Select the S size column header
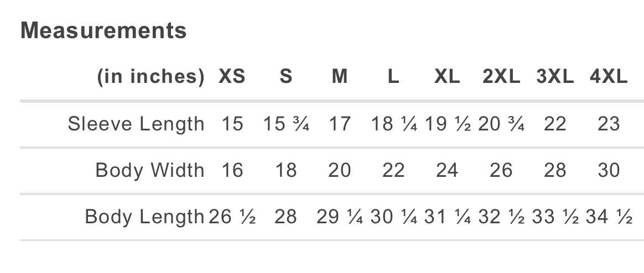 click(x=285, y=77)
